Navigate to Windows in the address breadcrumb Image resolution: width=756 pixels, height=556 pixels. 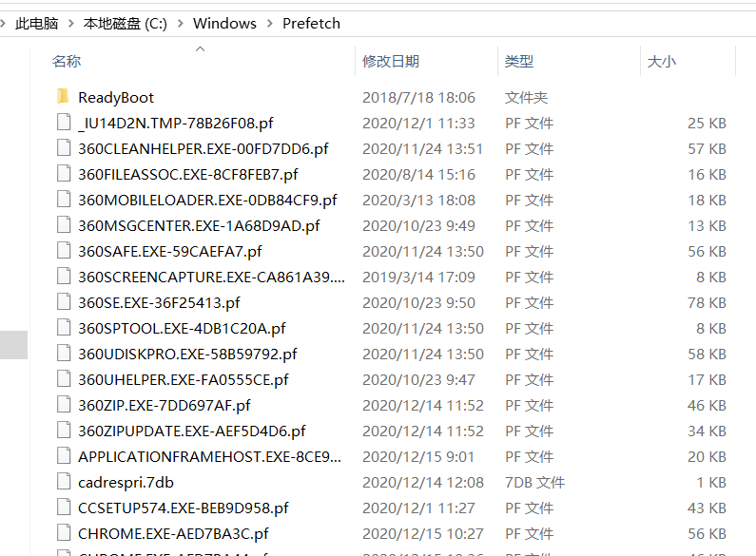tap(224, 23)
